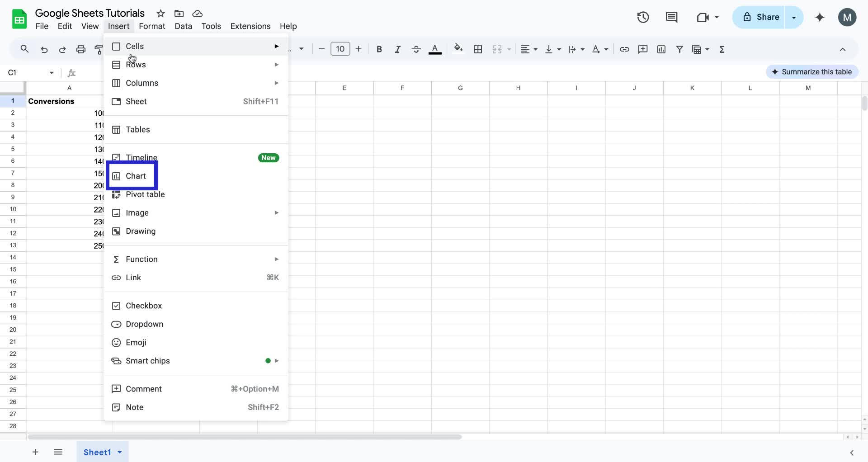Viewport: 868px width, 462px height.
Task: Open the insert link toolbar icon
Action: (625, 49)
